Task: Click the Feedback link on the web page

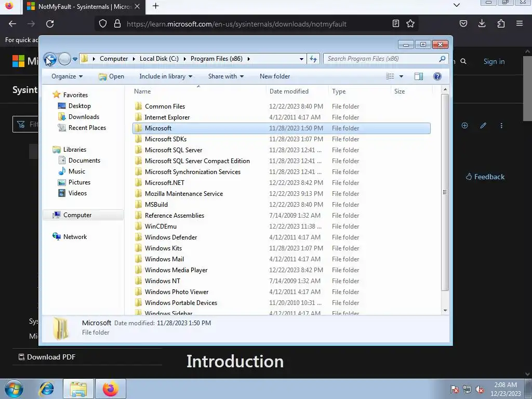Action: click(x=485, y=177)
